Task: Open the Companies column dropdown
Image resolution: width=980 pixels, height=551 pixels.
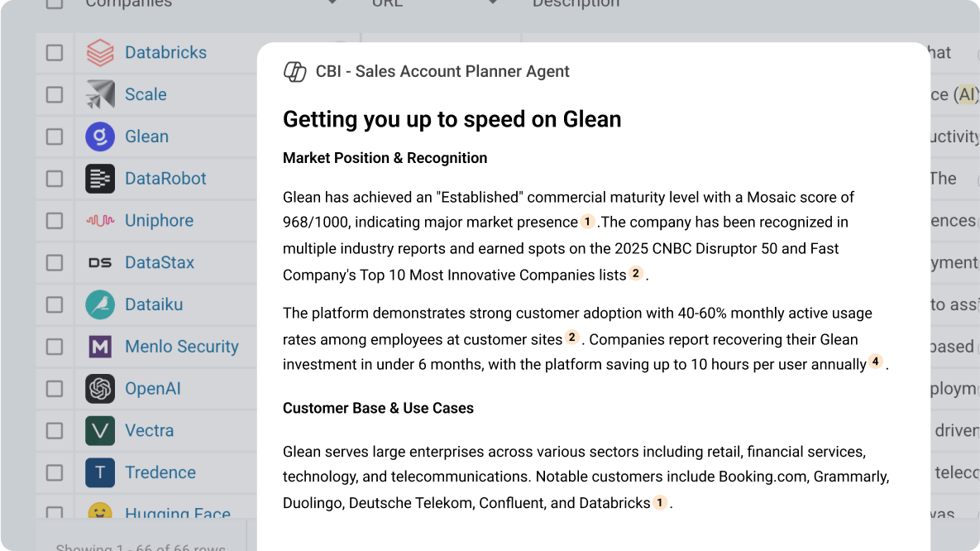Action: pyautogui.click(x=332, y=3)
